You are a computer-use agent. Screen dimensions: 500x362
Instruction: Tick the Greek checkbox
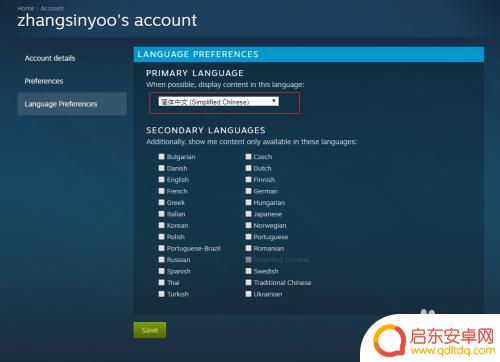click(x=161, y=202)
